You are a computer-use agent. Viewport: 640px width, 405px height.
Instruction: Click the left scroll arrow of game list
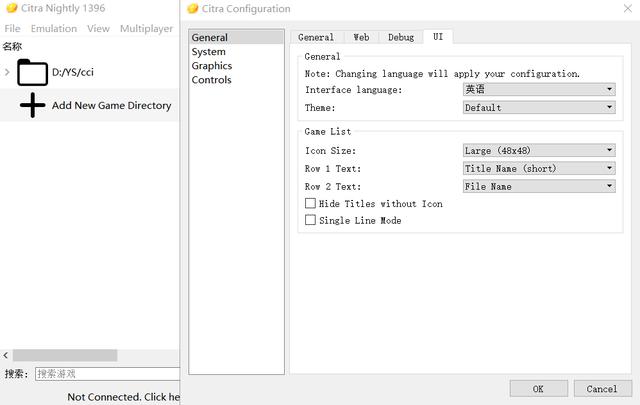[6, 355]
